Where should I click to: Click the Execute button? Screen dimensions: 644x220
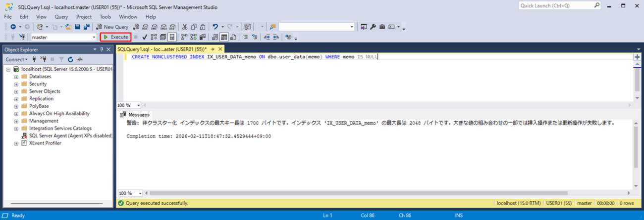[116, 37]
